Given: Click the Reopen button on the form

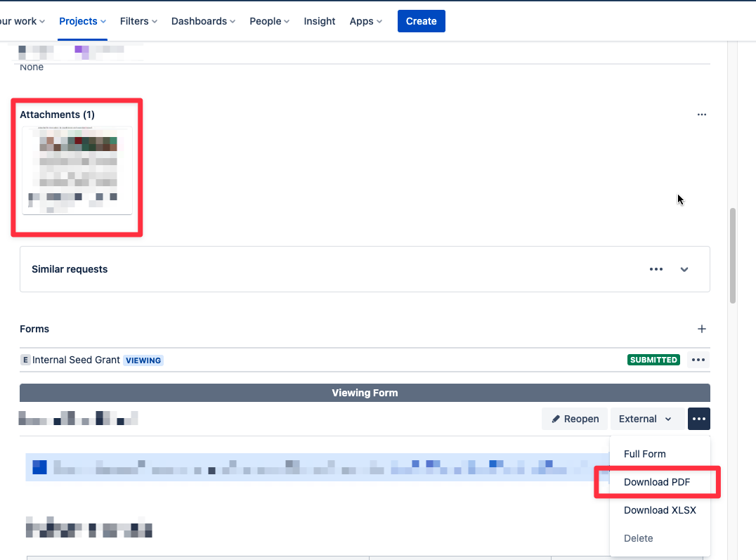Looking at the screenshot, I should tap(574, 418).
